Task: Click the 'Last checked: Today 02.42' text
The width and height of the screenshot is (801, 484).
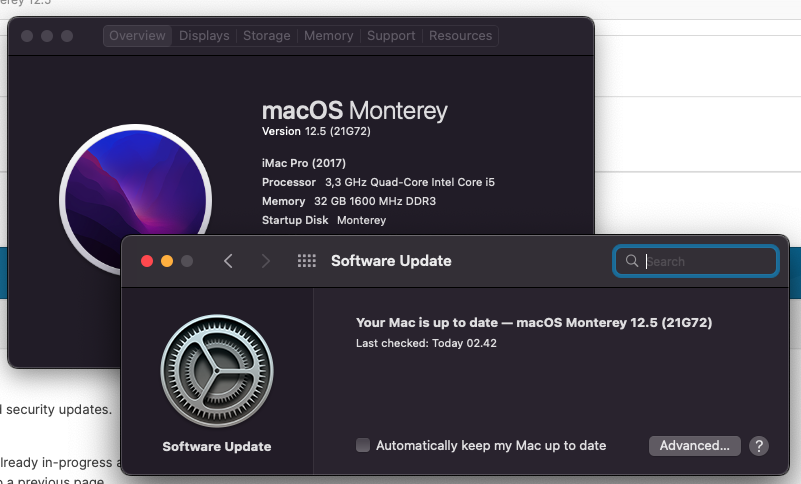Action: 426,343
